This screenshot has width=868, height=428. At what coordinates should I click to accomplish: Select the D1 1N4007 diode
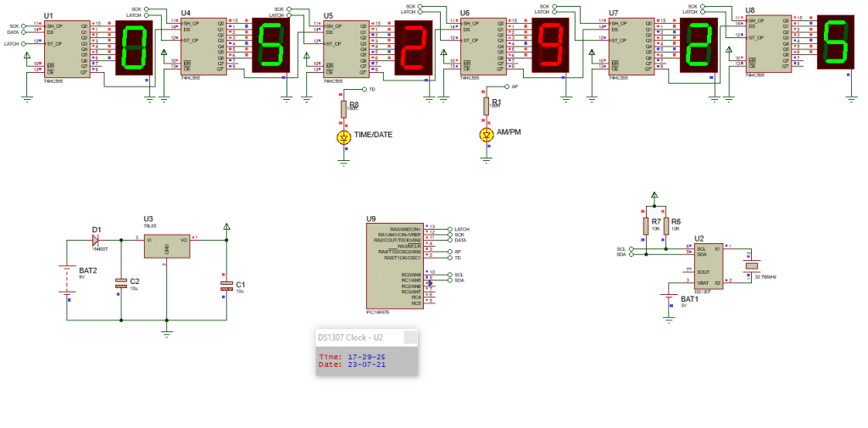click(x=95, y=240)
